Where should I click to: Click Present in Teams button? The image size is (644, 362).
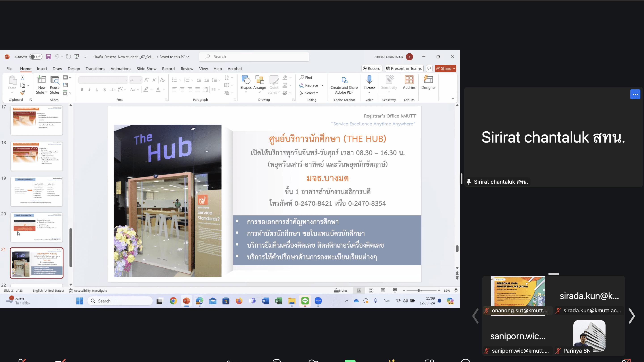(404, 68)
